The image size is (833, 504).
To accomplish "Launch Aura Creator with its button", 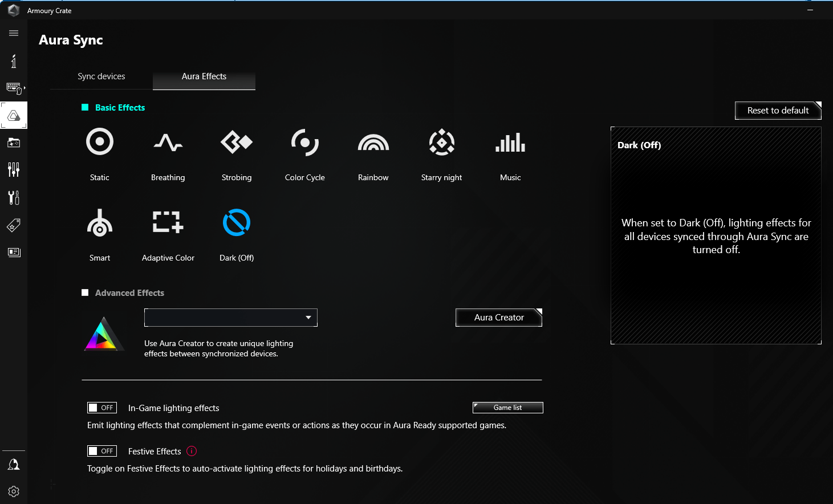I will pyautogui.click(x=499, y=318).
